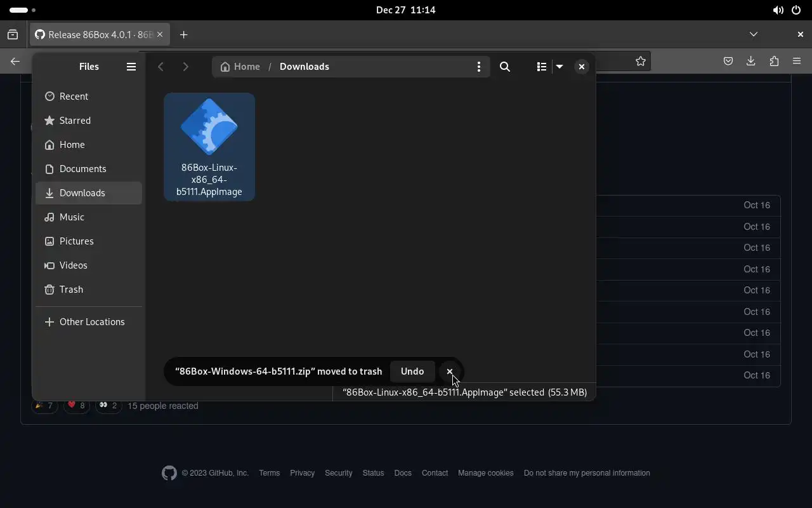812x508 pixels.
Task: Click the 86Box AppImage file name
Action: tap(209, 180)
